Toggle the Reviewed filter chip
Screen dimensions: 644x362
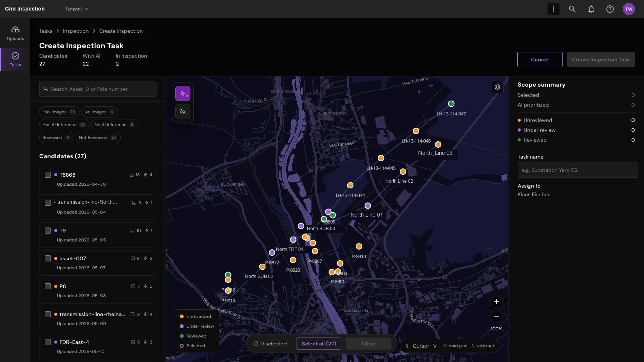57,137
